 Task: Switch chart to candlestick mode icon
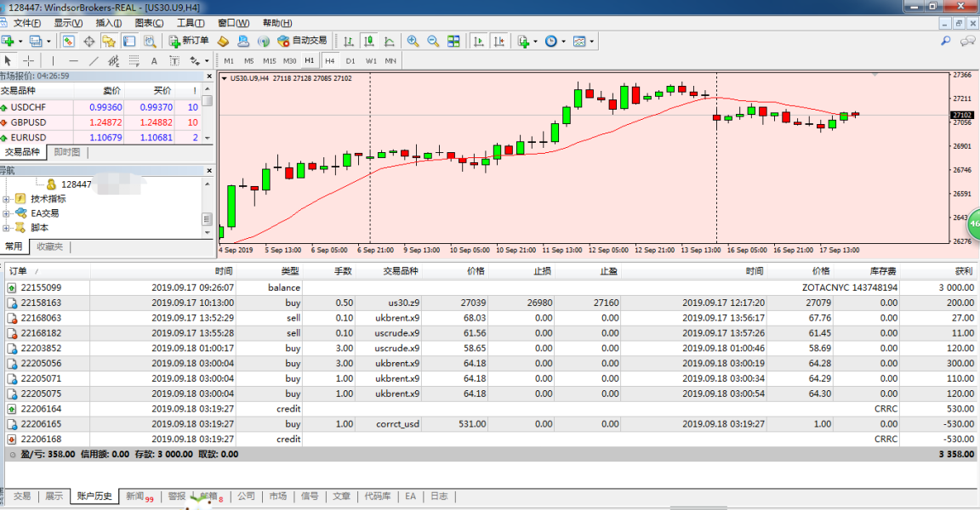(369, 41)
